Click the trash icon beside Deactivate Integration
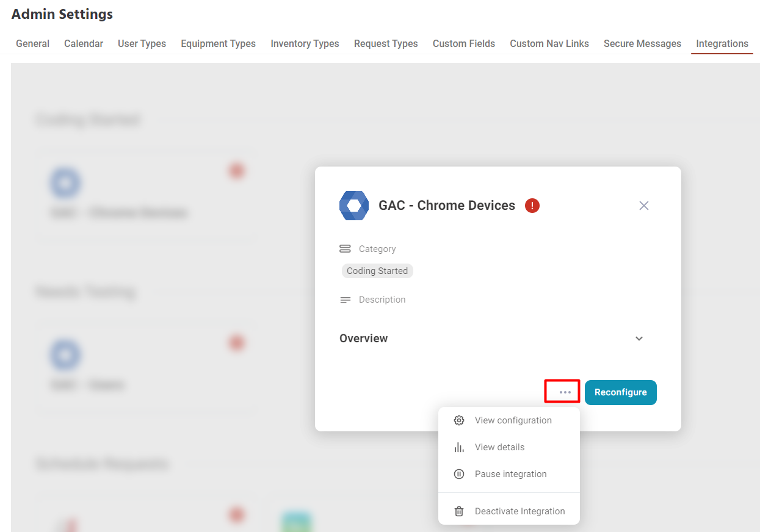Image resolution: width=760 pixels, height=532 pixels. click(459, 511)
